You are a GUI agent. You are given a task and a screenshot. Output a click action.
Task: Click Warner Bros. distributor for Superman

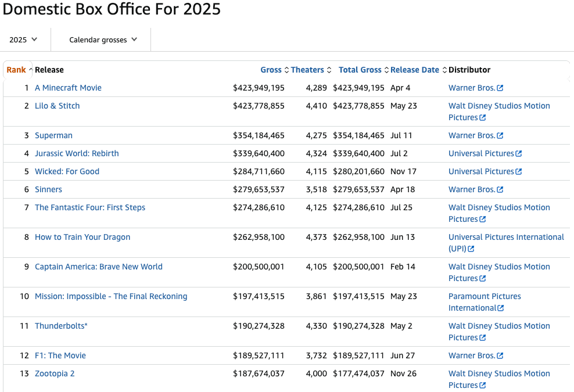pos(471,135)
